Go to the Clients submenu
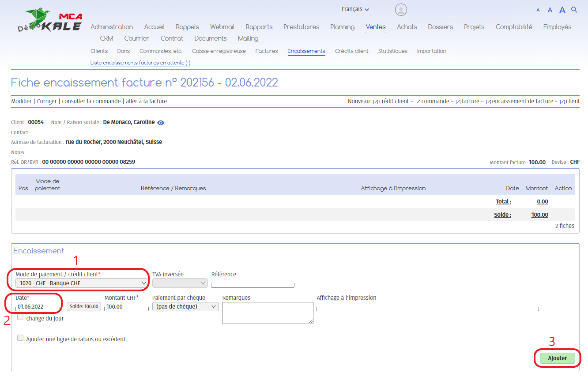The height and width of the screenshot is (377, 588). tap(99, 51)
